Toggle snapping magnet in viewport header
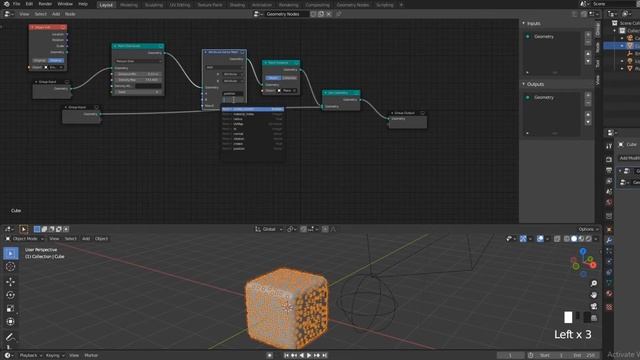The image size is (640, 360). 303,229
